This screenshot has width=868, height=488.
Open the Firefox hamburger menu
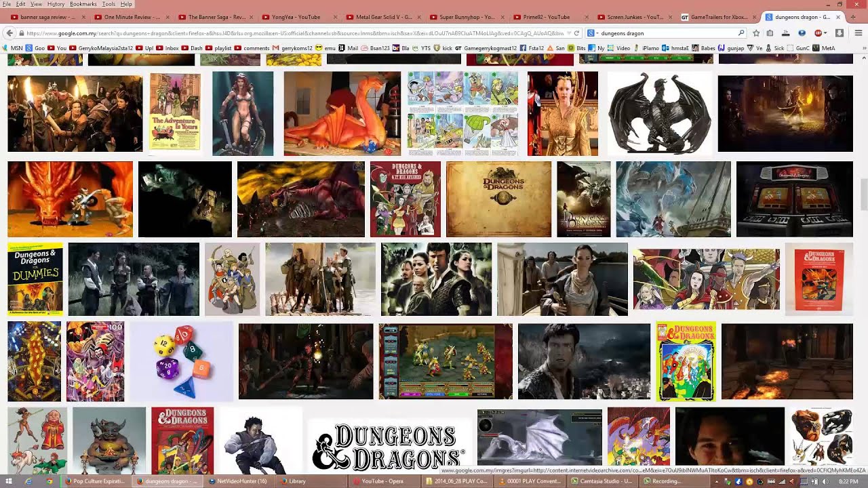pyautogui.click(x=858, y=33)
